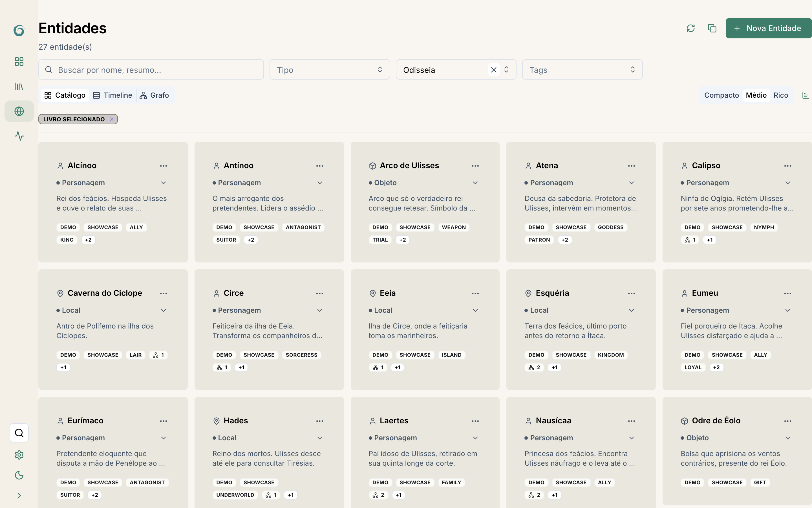Open the globe world icon in sidebar
The width and height of the screenshot is (812, 508).
[x=19, y=111]
